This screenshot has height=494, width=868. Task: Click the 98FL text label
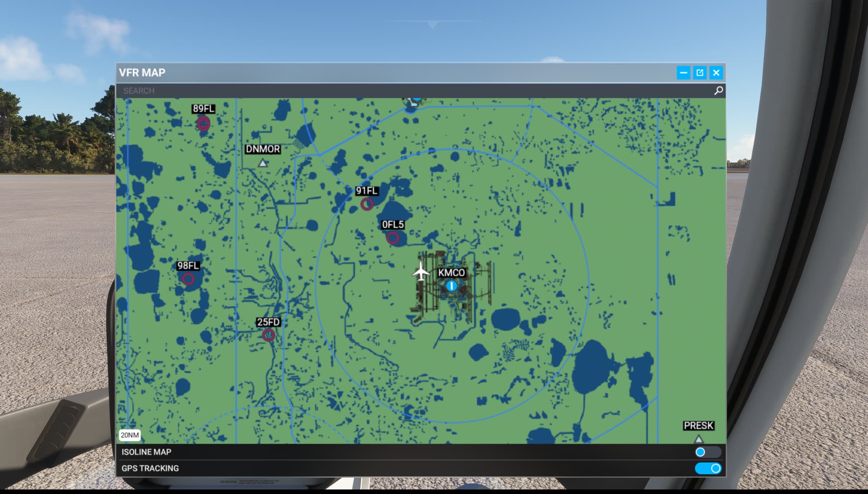point(188,266)
